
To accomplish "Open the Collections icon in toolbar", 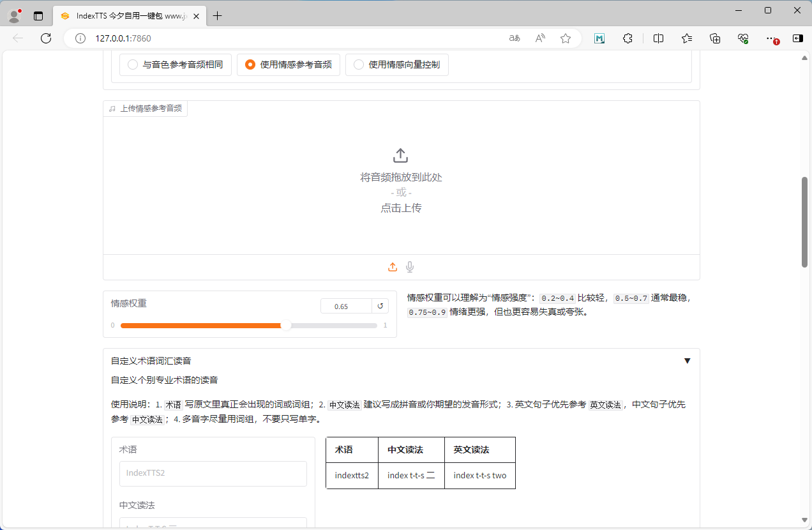I will [715, 38].
